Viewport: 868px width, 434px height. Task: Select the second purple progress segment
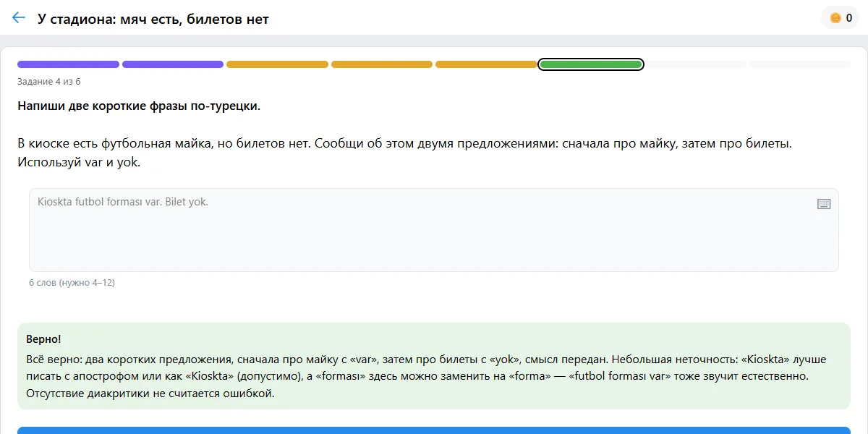173,64
